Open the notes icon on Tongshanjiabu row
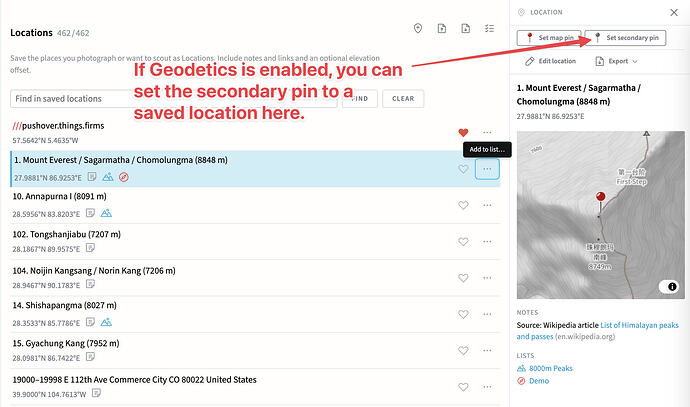 [x=90, y=248]
